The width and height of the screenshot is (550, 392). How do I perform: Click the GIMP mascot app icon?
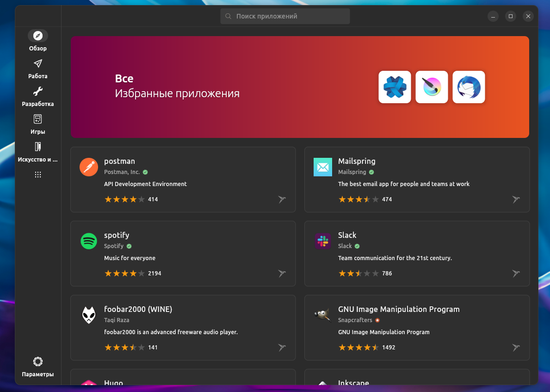[x=323, y=315]
